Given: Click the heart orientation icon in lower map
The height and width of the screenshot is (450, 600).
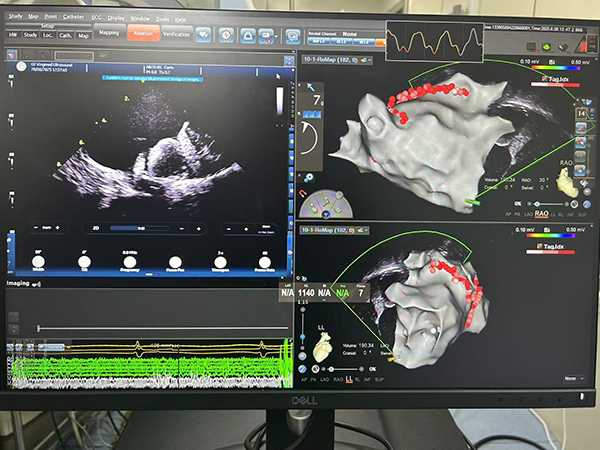Looking at the screenshot, I should 323,347.
